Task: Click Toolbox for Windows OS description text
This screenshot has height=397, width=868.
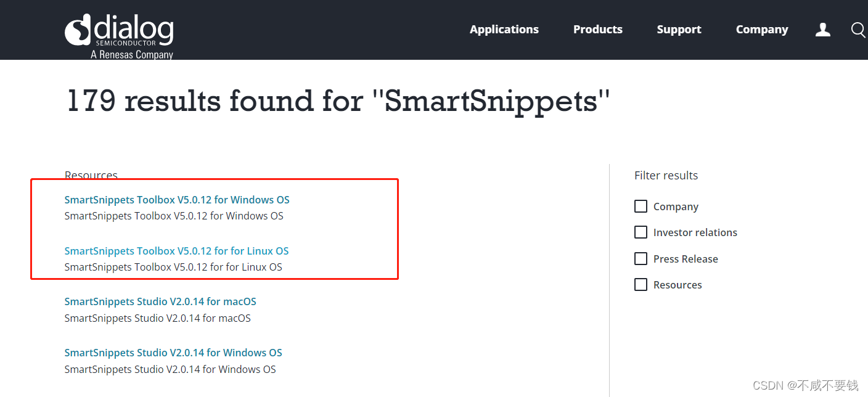Action: 174,216
